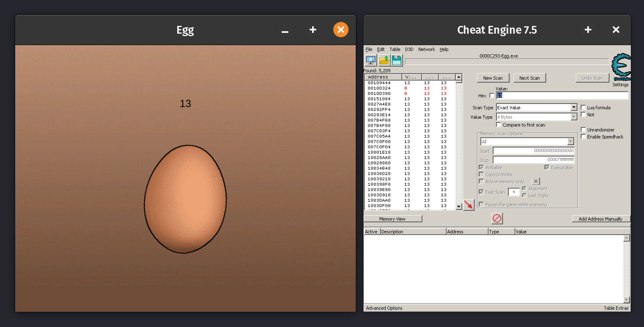
Task: Toggle the Writable checkbox
Action: [481, 168]
